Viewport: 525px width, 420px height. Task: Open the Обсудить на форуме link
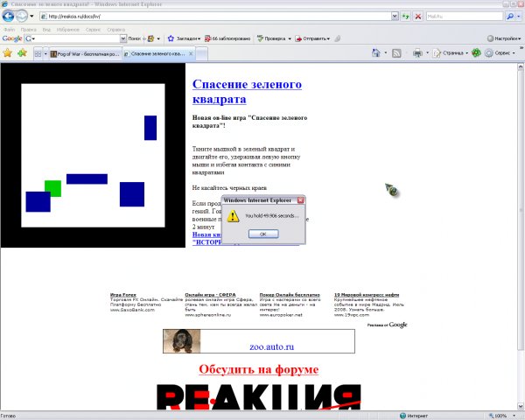[258, 369]
